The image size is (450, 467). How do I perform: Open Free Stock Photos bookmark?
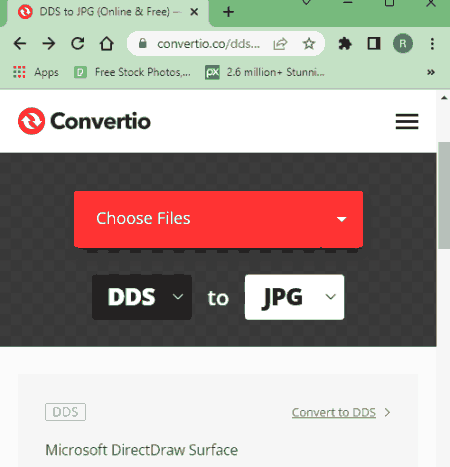pyautogui.click(x=132, y=72)
